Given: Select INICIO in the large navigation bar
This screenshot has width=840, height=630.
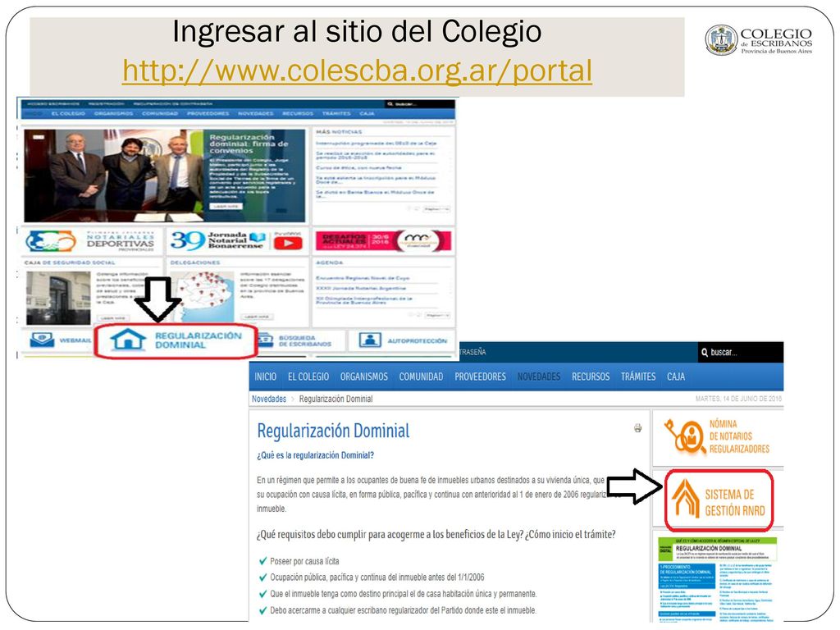Looking at the screenshot, I should (265, 377).
